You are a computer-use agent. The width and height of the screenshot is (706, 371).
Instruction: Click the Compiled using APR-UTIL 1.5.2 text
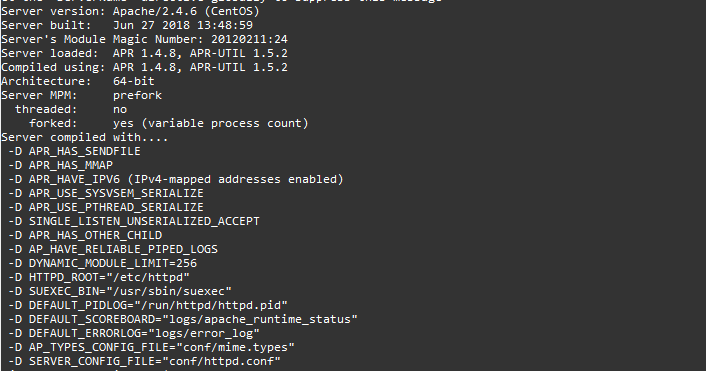click(x=238, y=67)
